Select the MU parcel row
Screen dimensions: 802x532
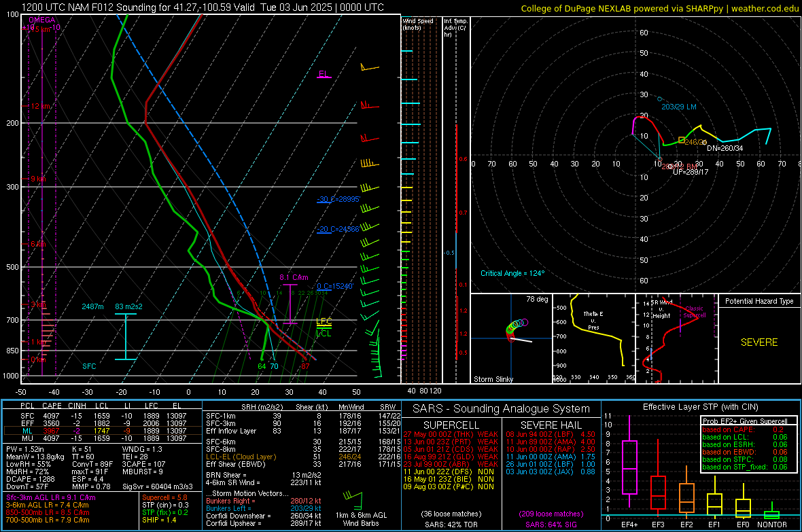pyautogui.click(x=103, y=438)
